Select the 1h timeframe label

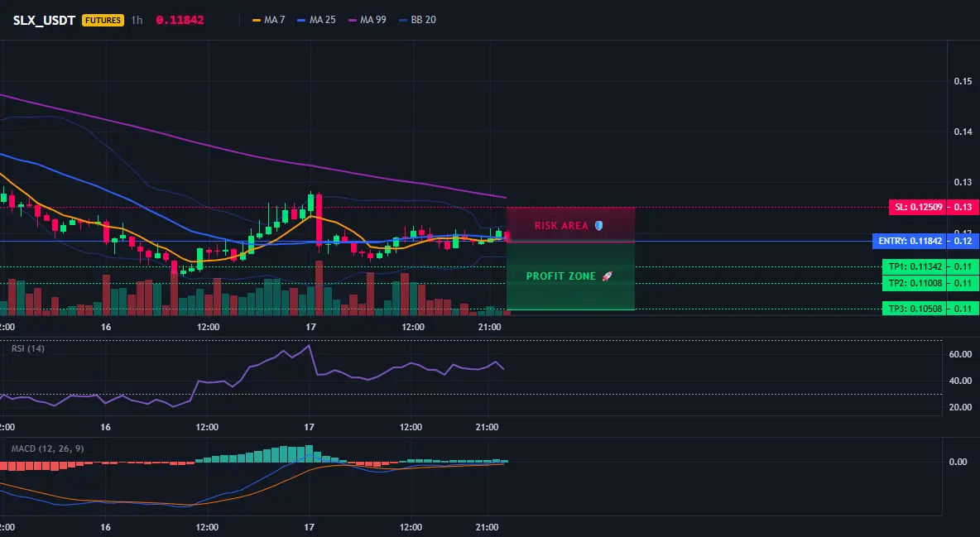(x=137, y=20)
